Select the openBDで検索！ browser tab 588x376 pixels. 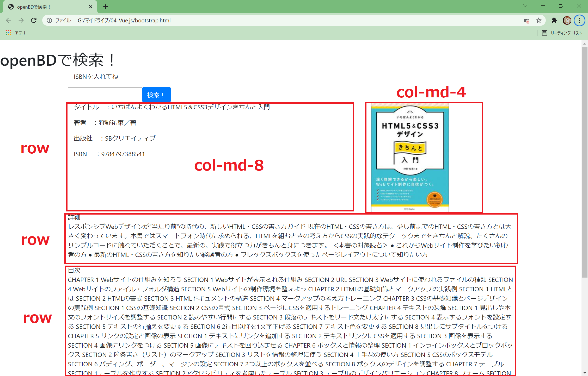point(42,7)
